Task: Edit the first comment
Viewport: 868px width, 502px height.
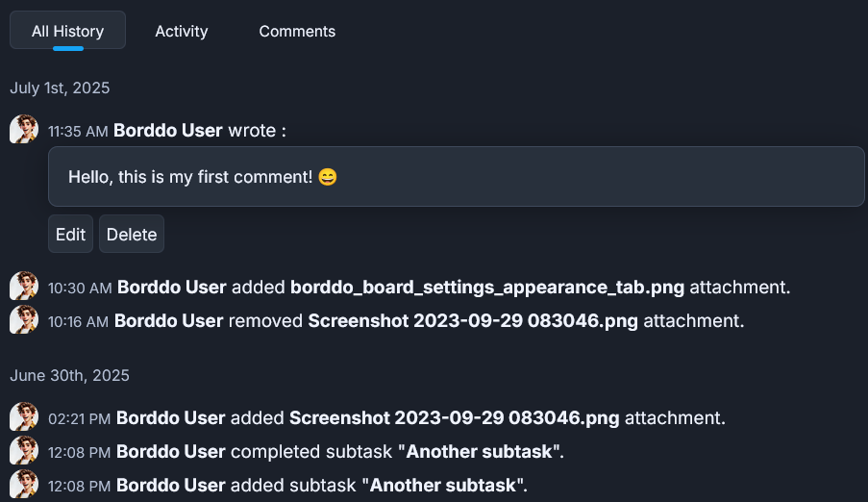Action: 70,234
